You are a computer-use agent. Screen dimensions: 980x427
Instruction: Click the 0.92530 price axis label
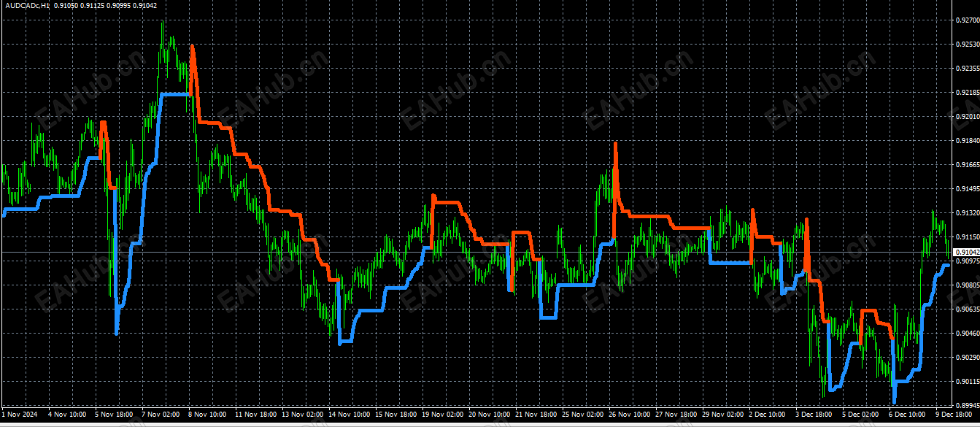967,45
